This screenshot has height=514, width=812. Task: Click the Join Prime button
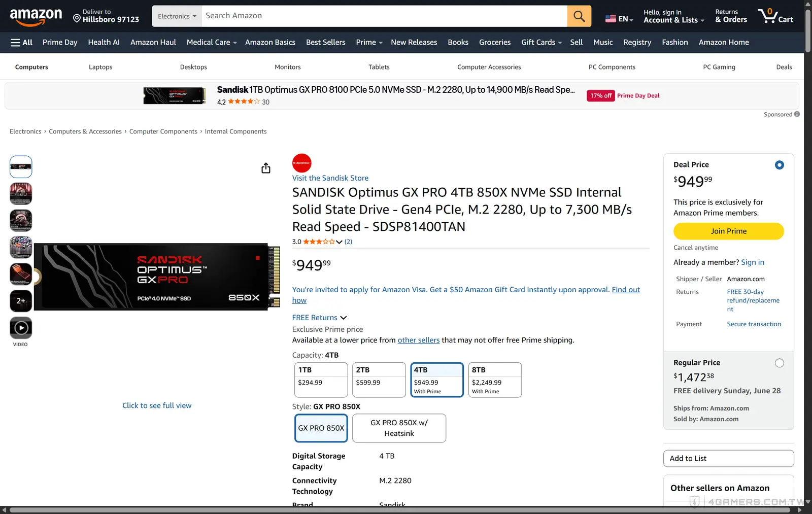click(729, 231)
